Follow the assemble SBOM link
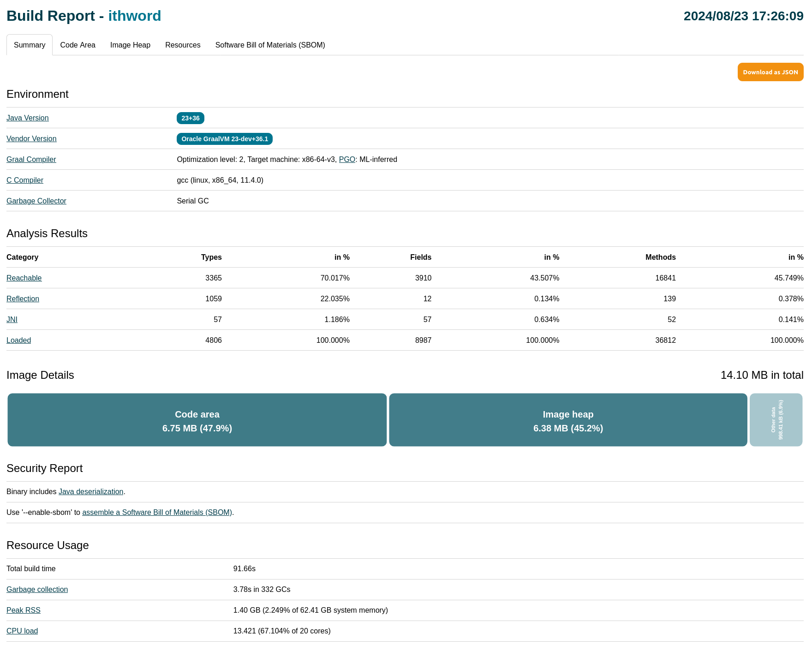 click(x=157, y=513)
